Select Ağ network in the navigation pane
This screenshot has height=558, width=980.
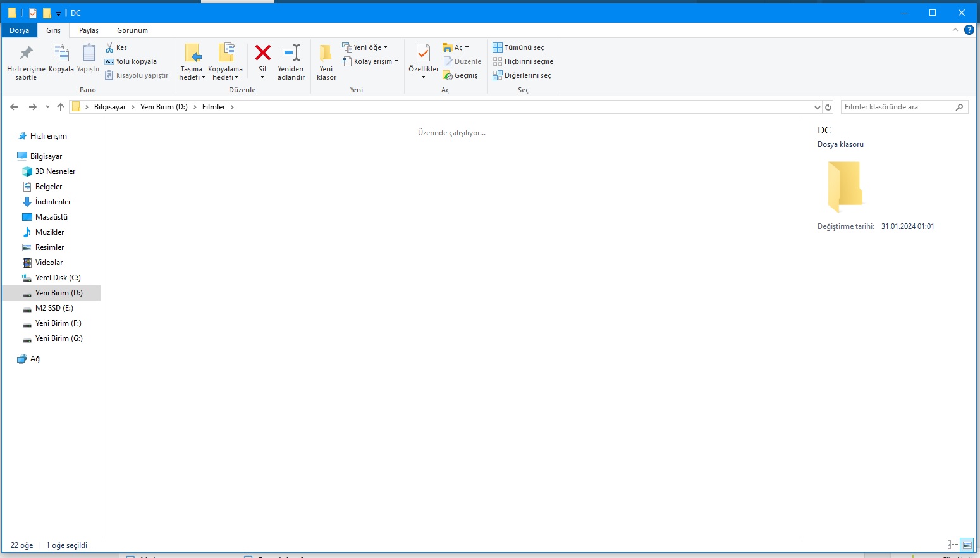tap(35, 359)
